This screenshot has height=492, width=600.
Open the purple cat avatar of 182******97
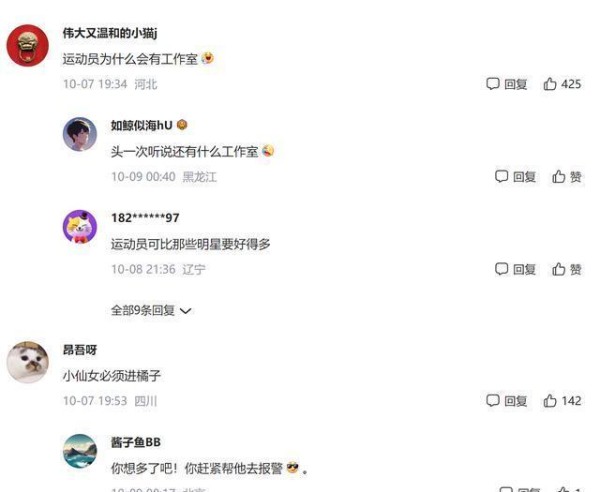tap(80, 226)
